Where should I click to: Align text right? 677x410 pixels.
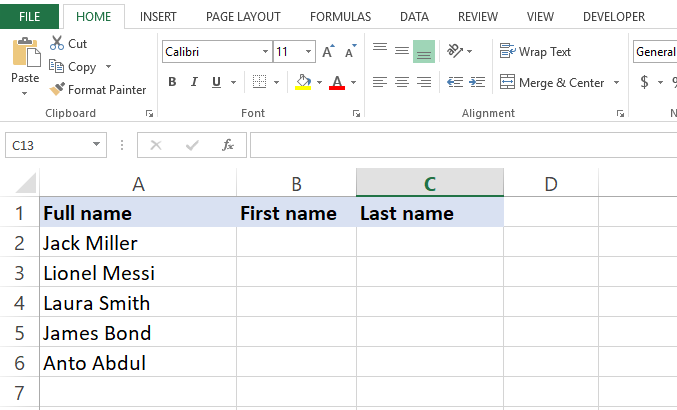[424, 82]
